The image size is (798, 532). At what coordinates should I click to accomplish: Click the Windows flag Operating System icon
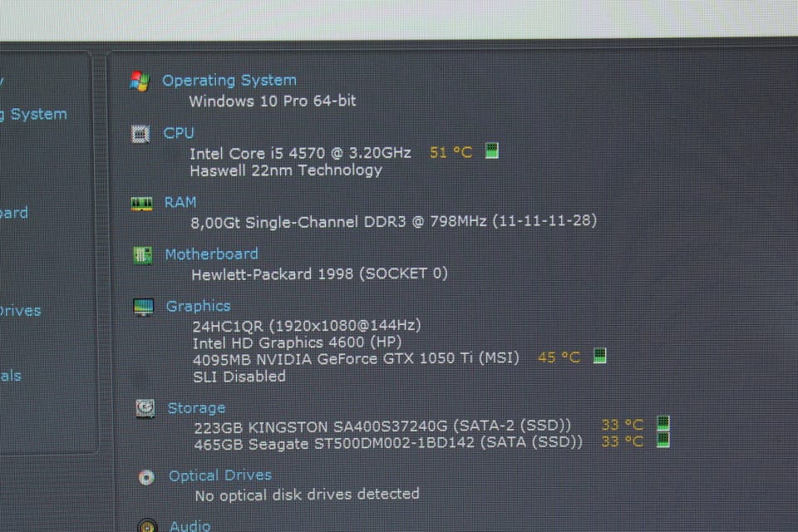139,81
